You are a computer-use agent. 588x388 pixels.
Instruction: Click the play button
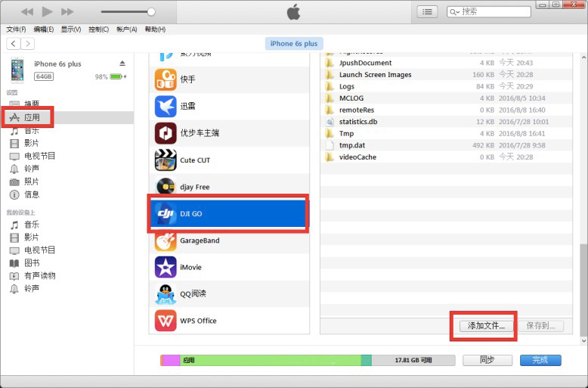coord(48,11)
